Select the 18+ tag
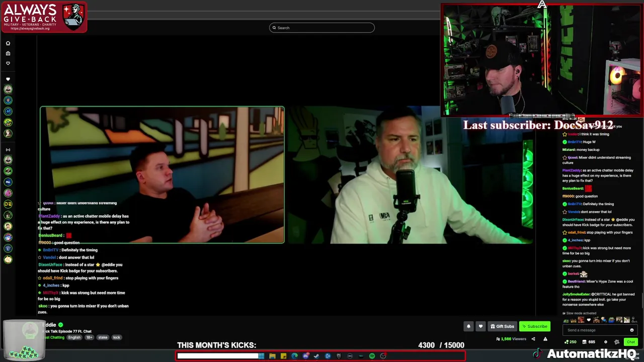 pyautogui.click(x=89, y=337)
